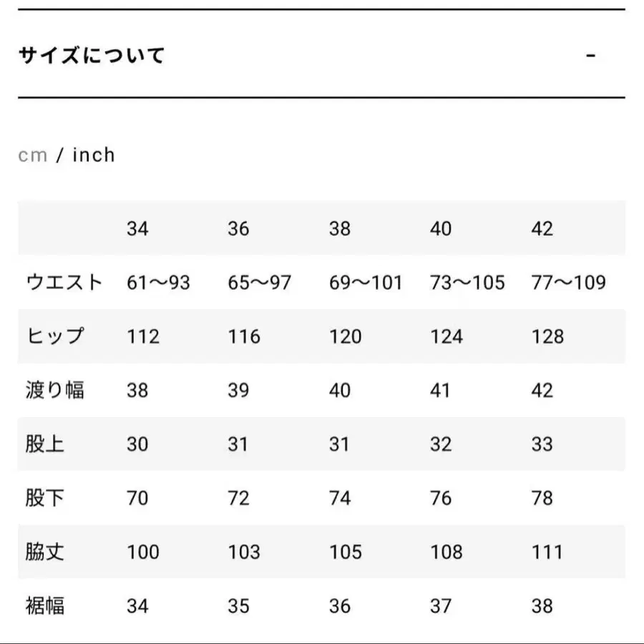Click the waist value 61～93
The height and width of the screenshot is (644, 644).
(158, 283)
